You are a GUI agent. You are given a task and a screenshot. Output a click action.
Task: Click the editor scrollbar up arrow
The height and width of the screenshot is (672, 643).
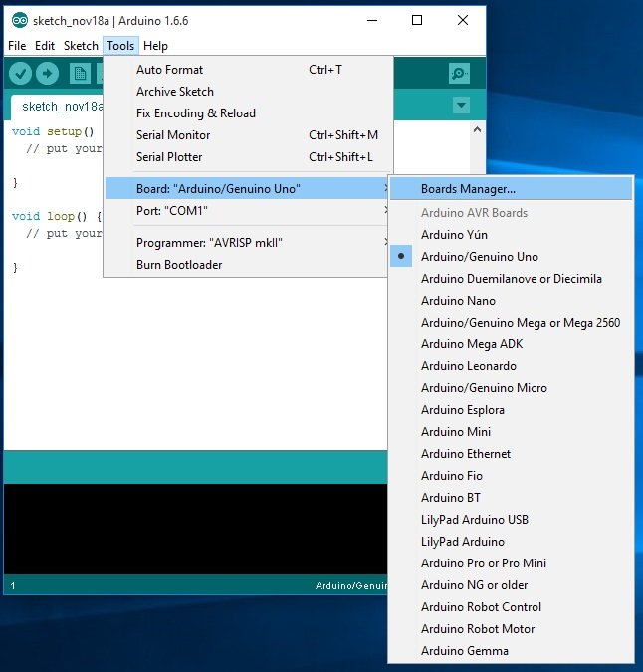[477, 129]
